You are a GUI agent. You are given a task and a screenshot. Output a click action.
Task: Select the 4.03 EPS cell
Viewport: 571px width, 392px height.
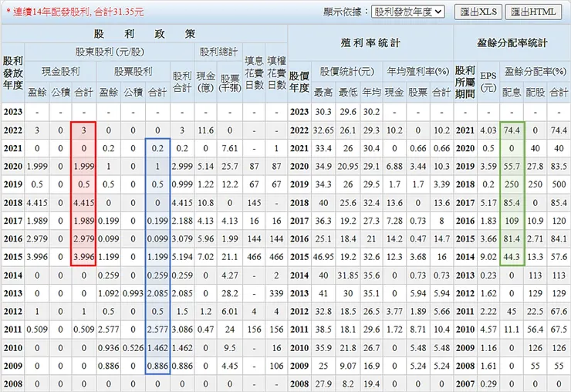point(488,130)
